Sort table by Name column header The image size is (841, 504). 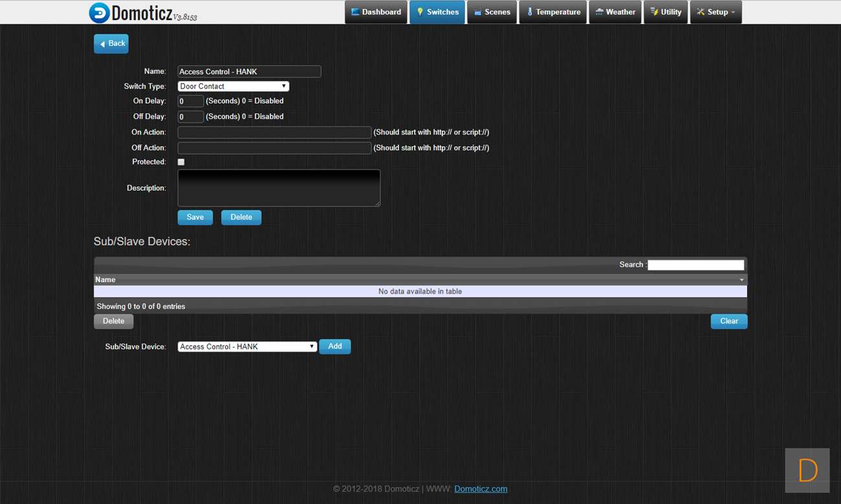105,279
